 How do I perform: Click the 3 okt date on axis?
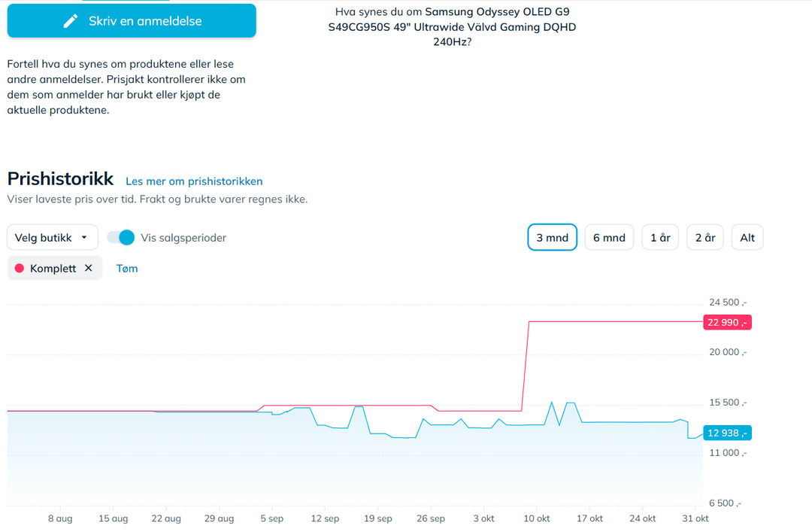click(x=483, y=518)
